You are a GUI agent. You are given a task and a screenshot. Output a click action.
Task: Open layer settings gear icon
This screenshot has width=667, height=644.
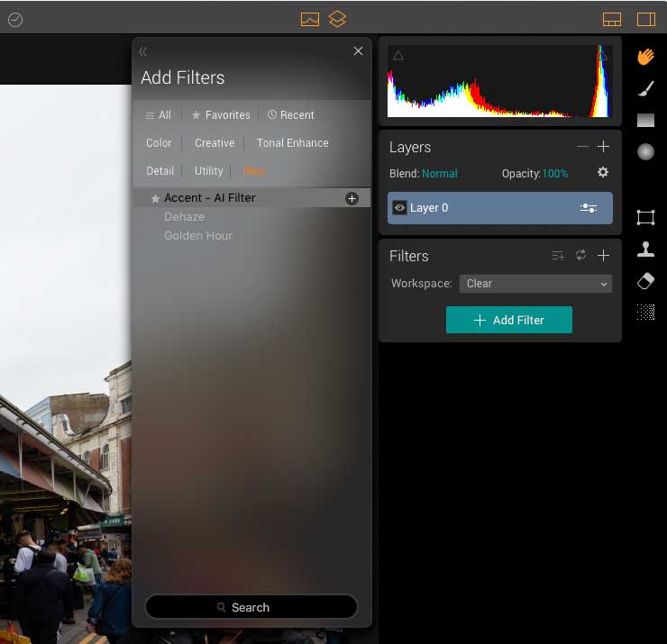click(x=603, y=172)
